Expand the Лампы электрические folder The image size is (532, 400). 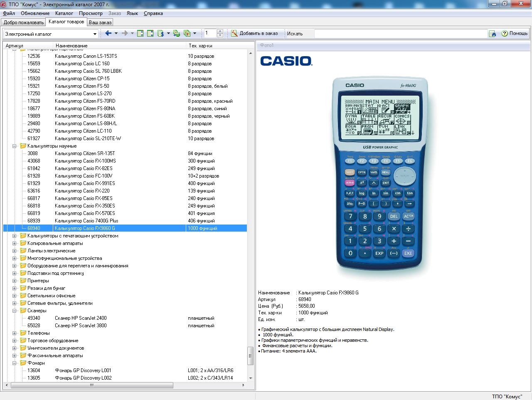click(x=15, y=251)
